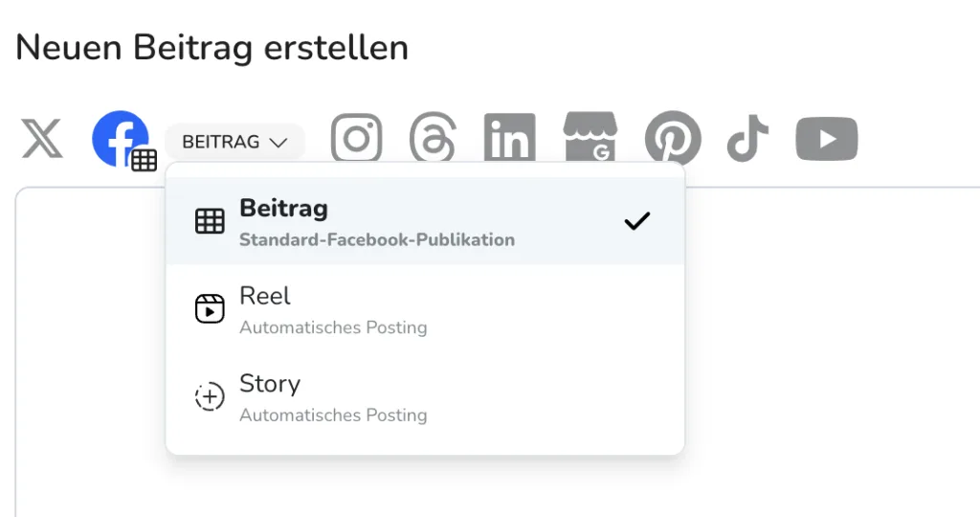The image size is (980, 517).
Task: Select the YouTube network icon
Action: point(826,139)
